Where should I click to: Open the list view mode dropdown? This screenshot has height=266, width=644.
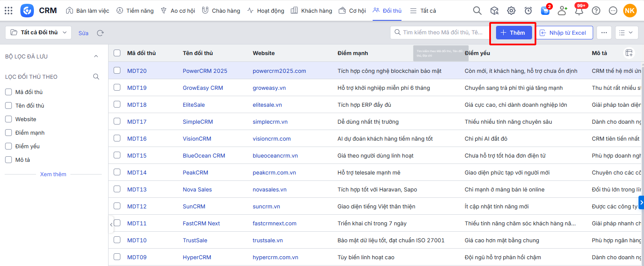point(626,33)
